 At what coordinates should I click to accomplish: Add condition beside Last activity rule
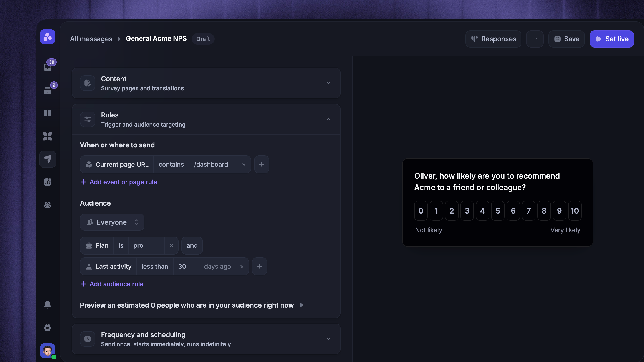260,267
